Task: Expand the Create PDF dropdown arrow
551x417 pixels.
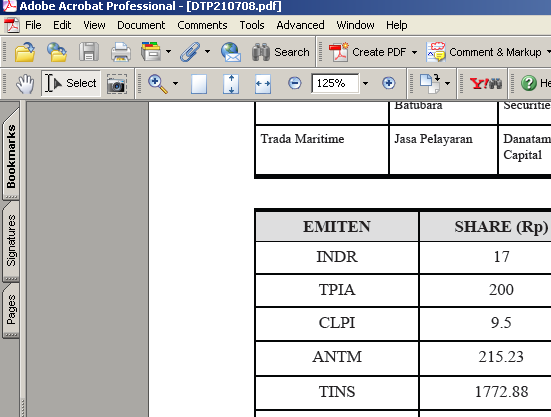Action: 414,52
